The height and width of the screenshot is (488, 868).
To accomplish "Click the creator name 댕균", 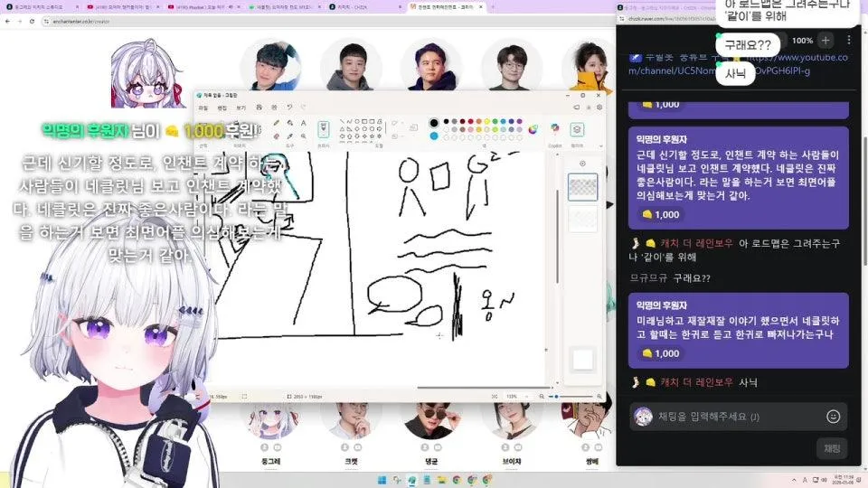I will point(431,461).
